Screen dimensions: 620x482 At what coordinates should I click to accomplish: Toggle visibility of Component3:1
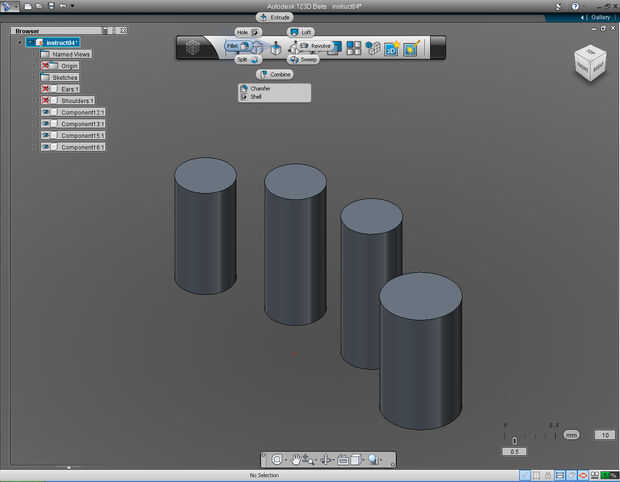(45, 124)
